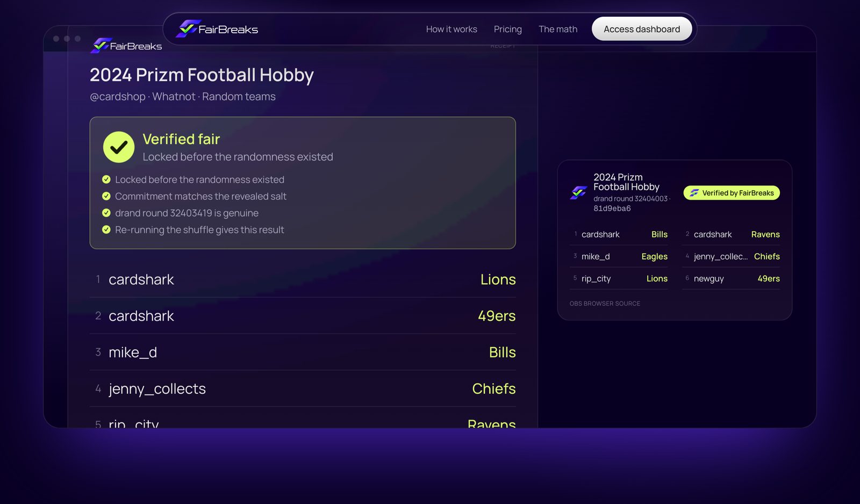
Task: Click the Access dashboard button
Action: tap(642, 29)
